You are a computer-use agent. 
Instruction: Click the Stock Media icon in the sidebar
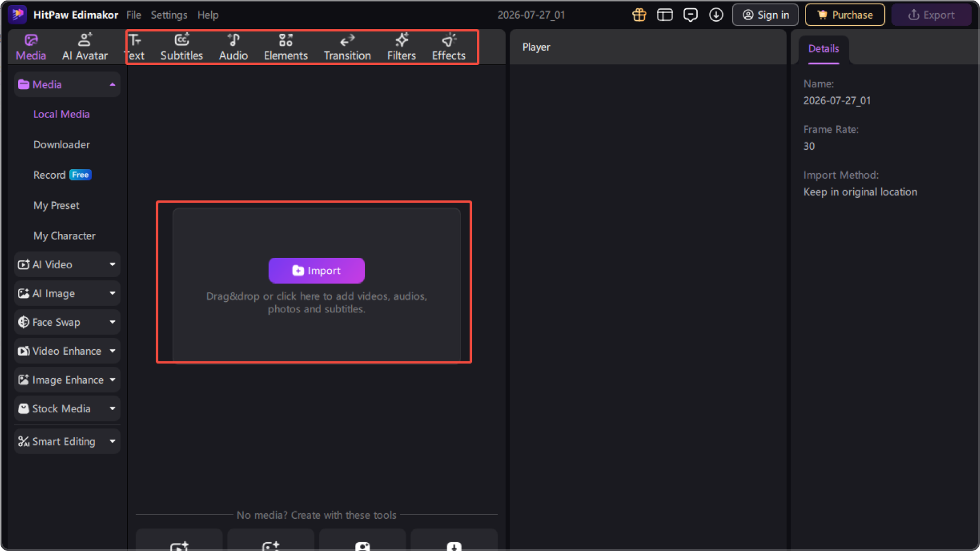(24, 409)
